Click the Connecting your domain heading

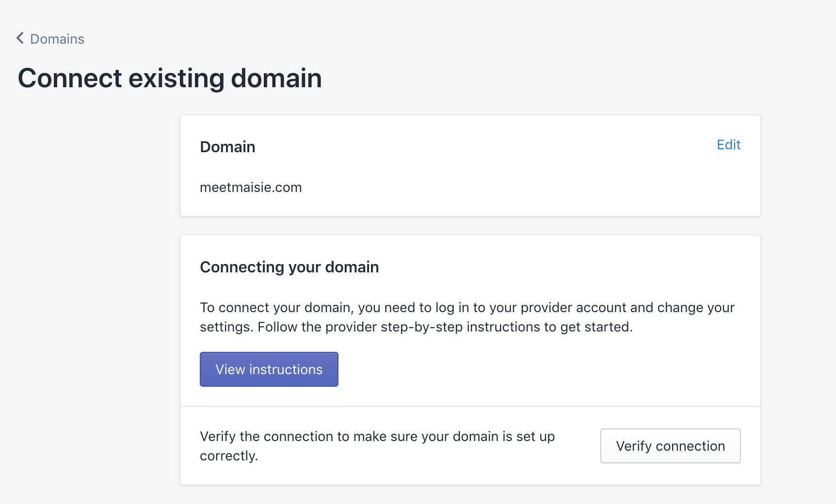coord(289,267)
